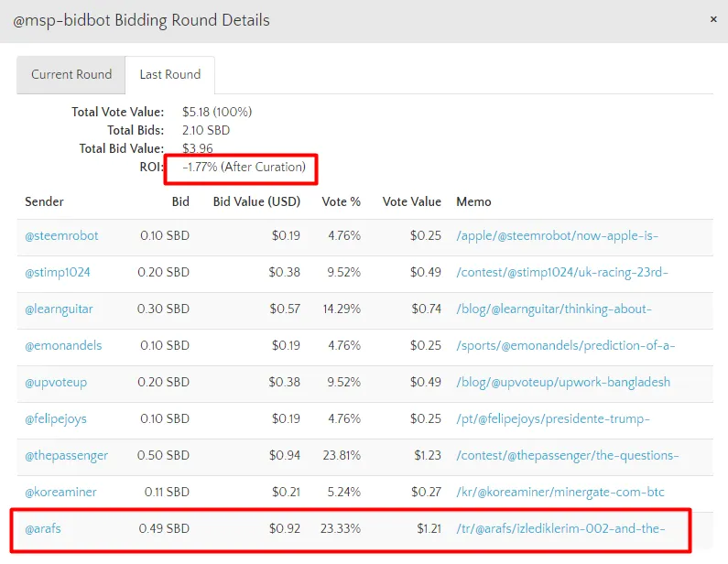Open steemrobot's now-apple-is memo link

[557, 236]
